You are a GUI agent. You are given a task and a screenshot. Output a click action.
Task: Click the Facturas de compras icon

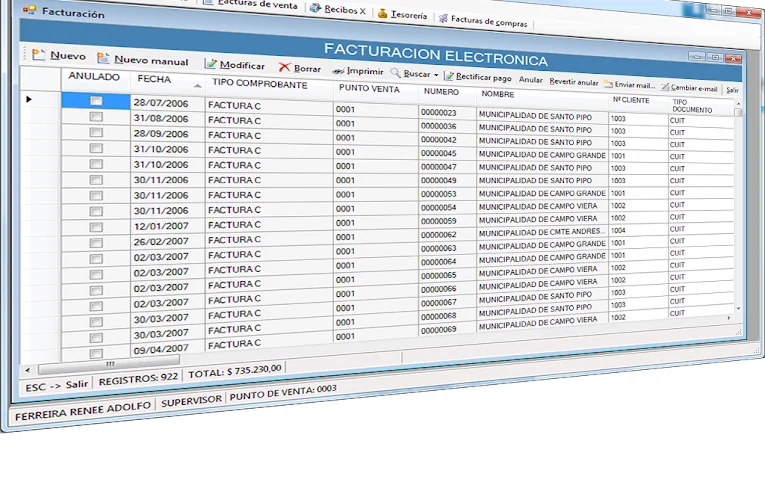(x=443, y=19)
